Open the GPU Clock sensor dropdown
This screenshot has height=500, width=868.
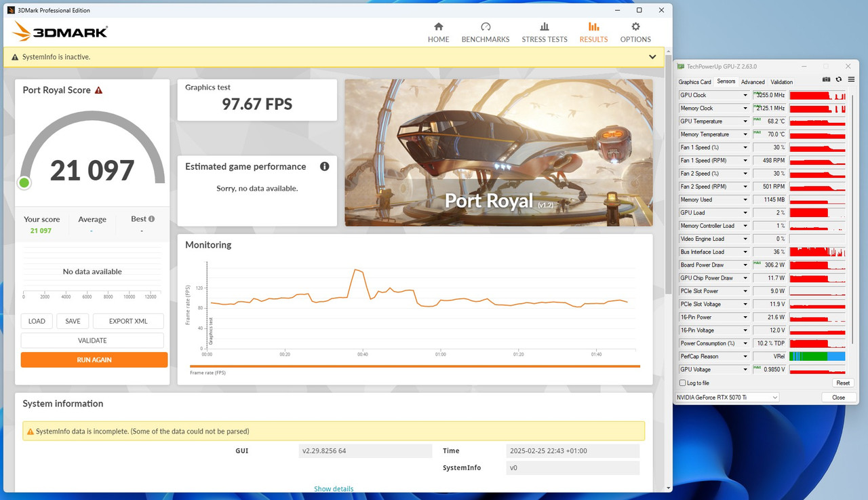click(745, 96)
